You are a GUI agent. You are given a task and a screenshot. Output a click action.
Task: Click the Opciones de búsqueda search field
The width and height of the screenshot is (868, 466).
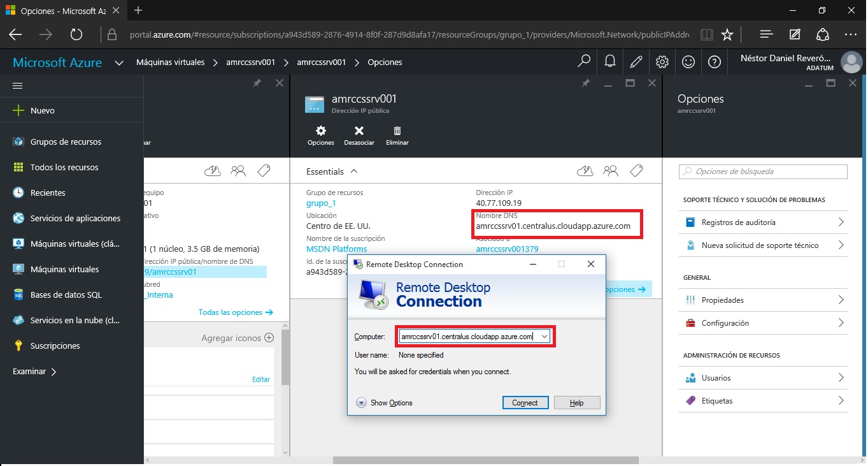763,171
